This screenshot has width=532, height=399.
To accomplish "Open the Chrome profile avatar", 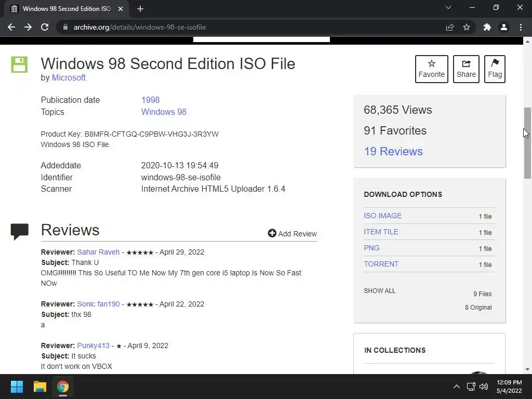I will click(x=504, y=27).
